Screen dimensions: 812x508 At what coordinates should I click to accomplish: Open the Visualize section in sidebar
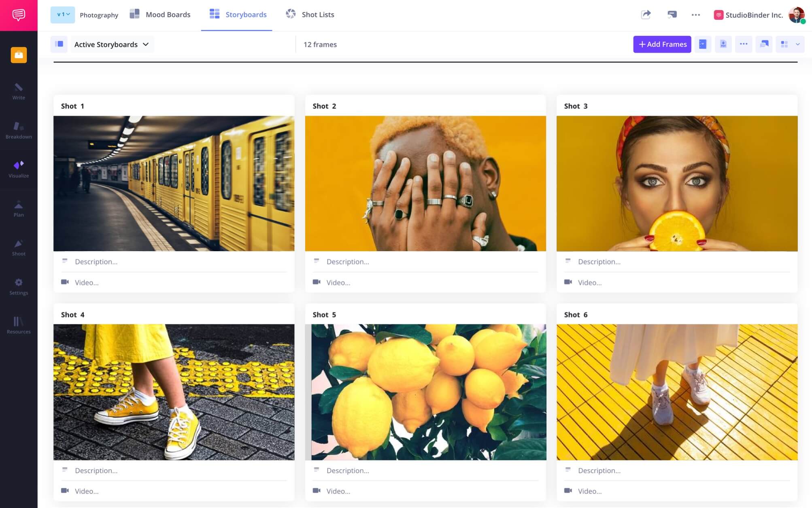coord(19,169)
